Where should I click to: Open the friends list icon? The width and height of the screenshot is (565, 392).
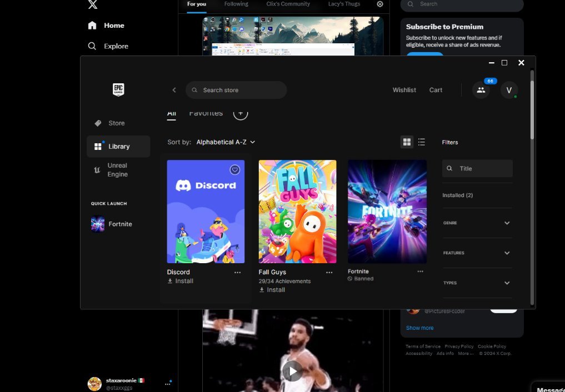(x=481, y=90)
